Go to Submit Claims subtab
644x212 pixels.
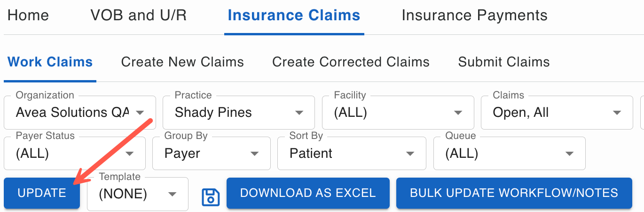[x=503, y=62]
